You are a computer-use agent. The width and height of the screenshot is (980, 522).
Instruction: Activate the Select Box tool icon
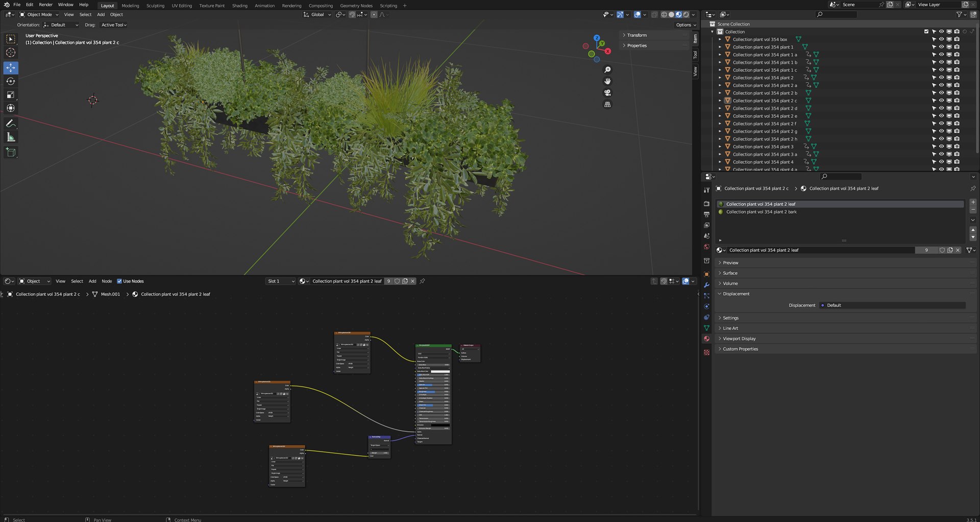11,39
